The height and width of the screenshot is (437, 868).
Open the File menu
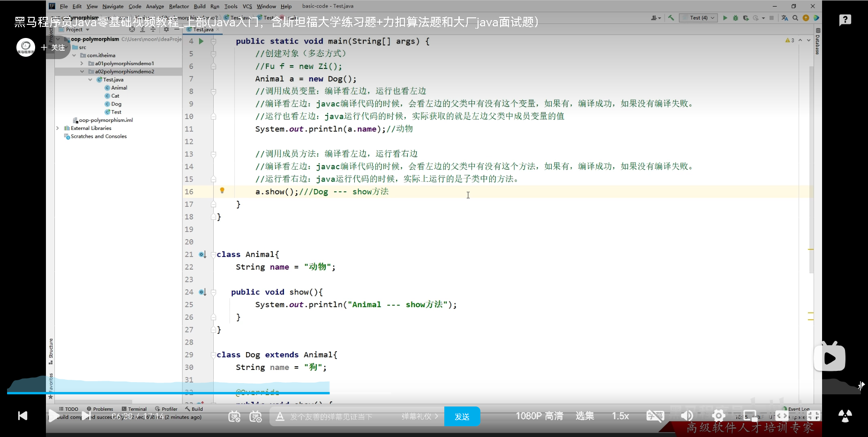[64, 7]
